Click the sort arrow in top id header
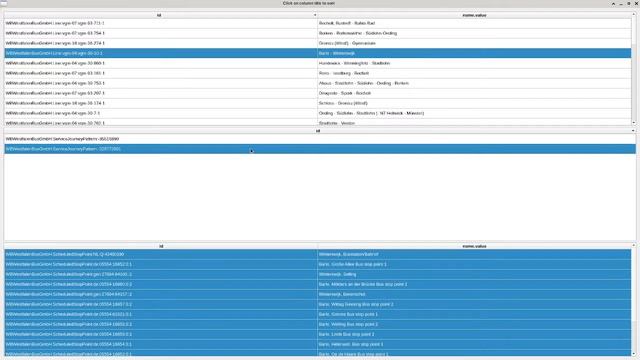Screen dimensions: 640x360 pyautogui.click(x=315, y=15)
